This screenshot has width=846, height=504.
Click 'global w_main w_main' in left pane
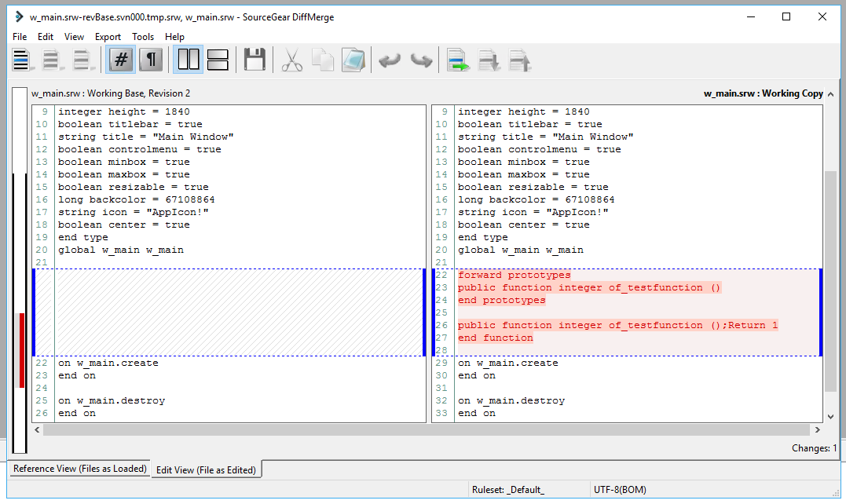pos(121,250)
